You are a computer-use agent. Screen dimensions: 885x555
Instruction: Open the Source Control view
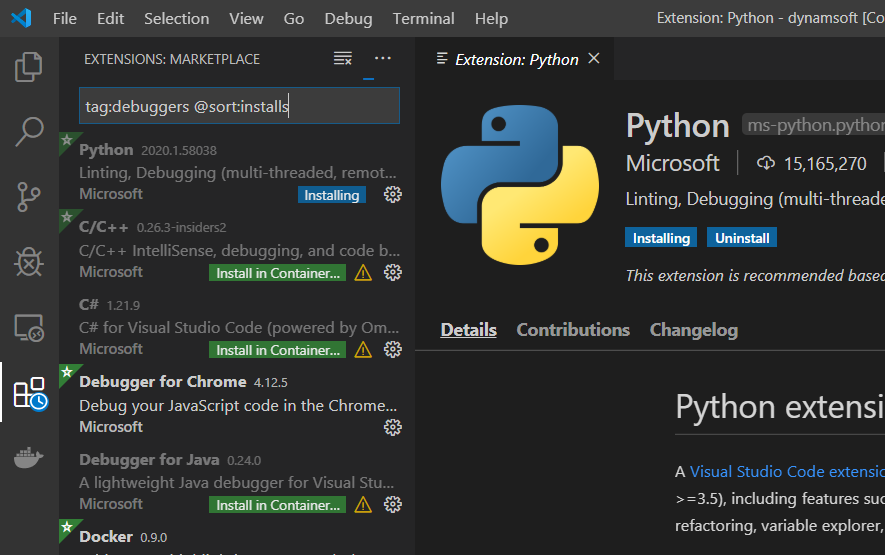tap(29, 197)
